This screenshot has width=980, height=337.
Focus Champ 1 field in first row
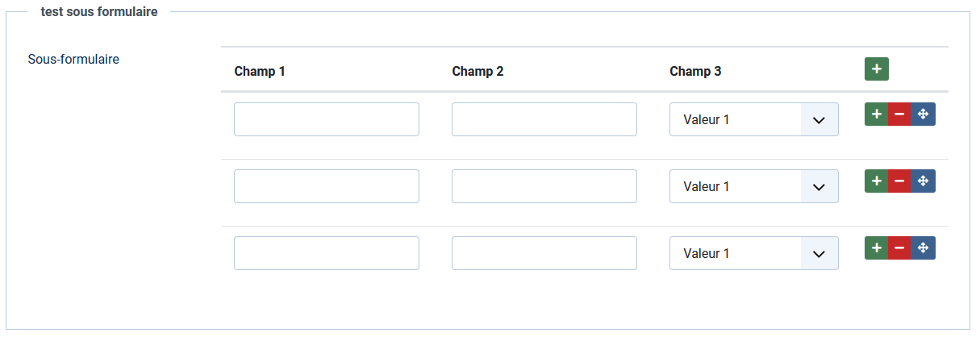click(x=327, y=119)
